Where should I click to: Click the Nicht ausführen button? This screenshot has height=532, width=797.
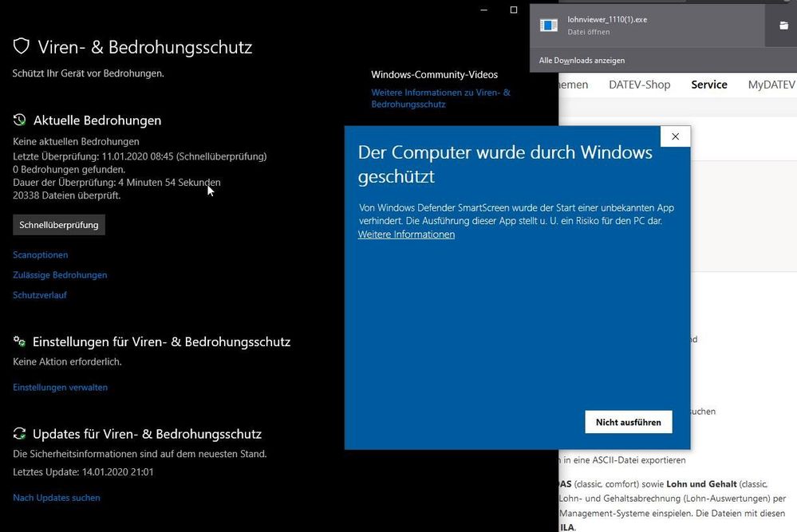628,422
